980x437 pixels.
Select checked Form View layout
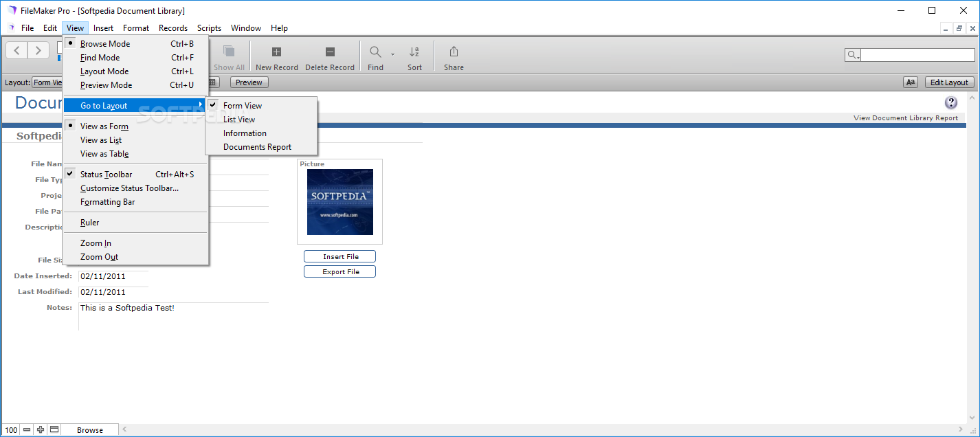click(261, 106)
